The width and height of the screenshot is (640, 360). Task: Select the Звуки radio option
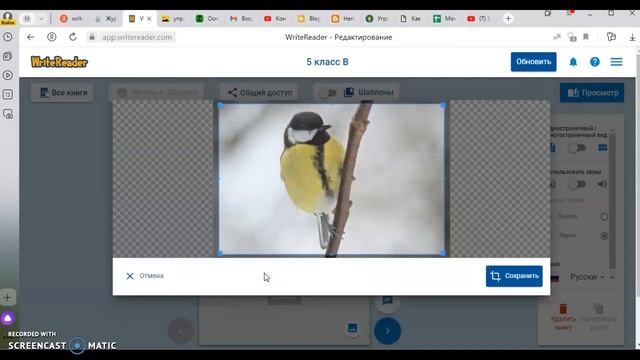pos(604,236)
